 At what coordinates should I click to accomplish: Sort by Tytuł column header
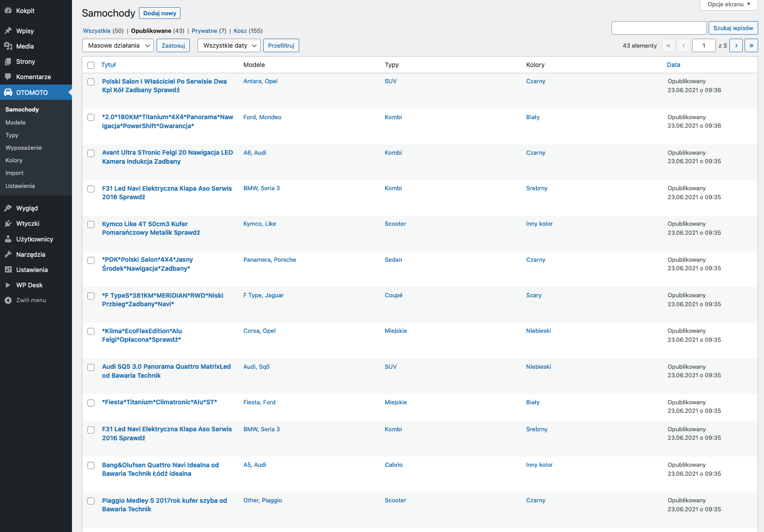108,65
